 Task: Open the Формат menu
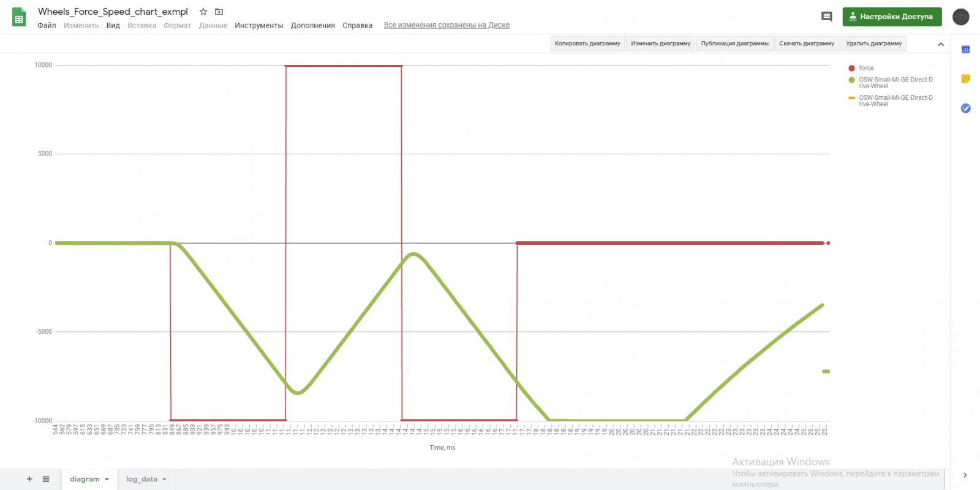[x=178, y=26]
